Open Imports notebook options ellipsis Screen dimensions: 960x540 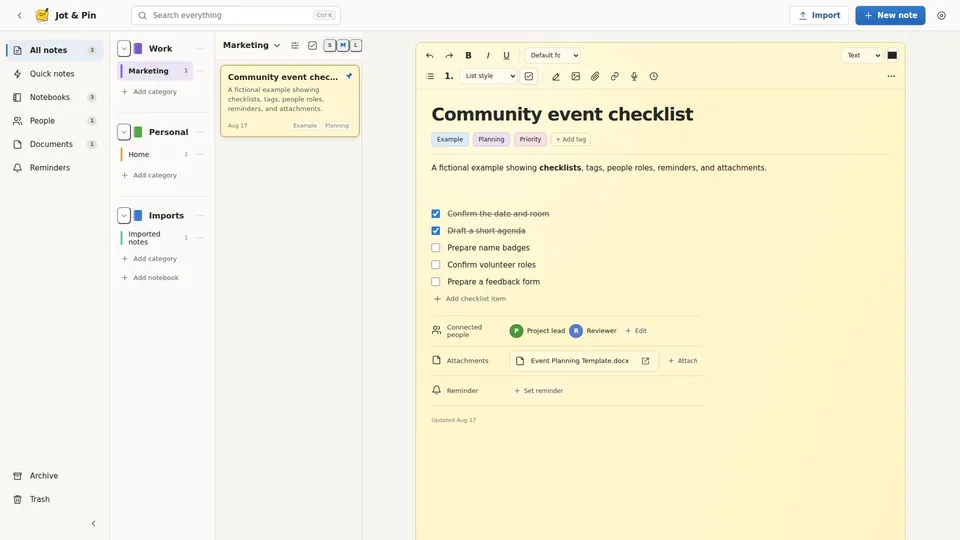point(200,216)
